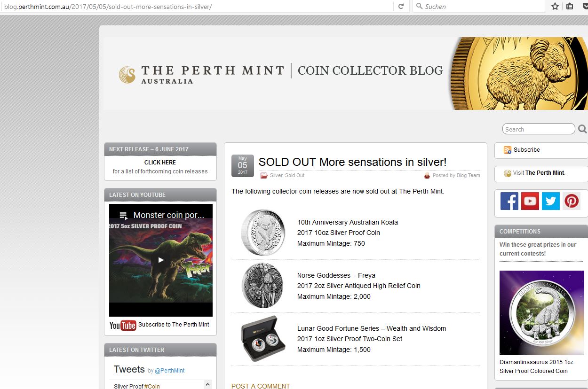
Task: Open the Diamantinasaurus coin thumbnail
Action: 541,312
